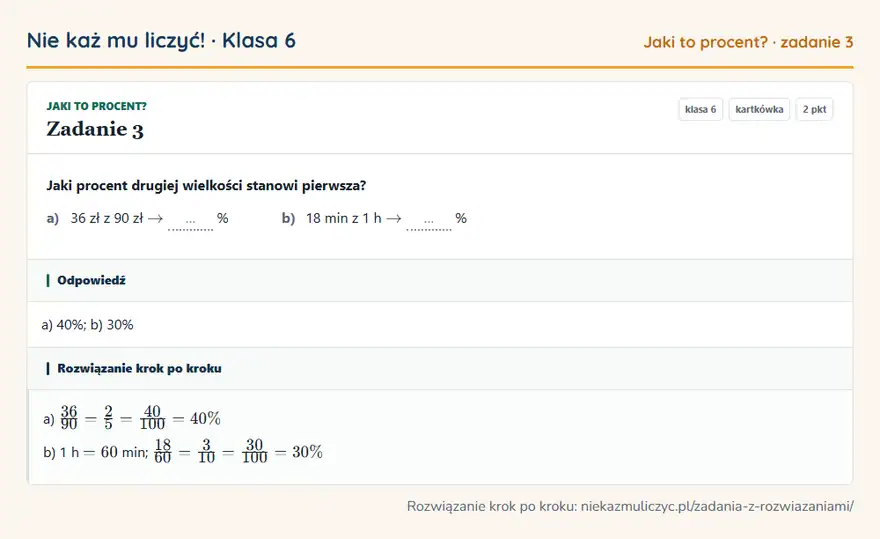The height and width of the screenshot is (539, 880).
Task: Click the question 'Jaki procent drugiej wielkości stanowi pierwsza?'
Action: coord(206,186)
